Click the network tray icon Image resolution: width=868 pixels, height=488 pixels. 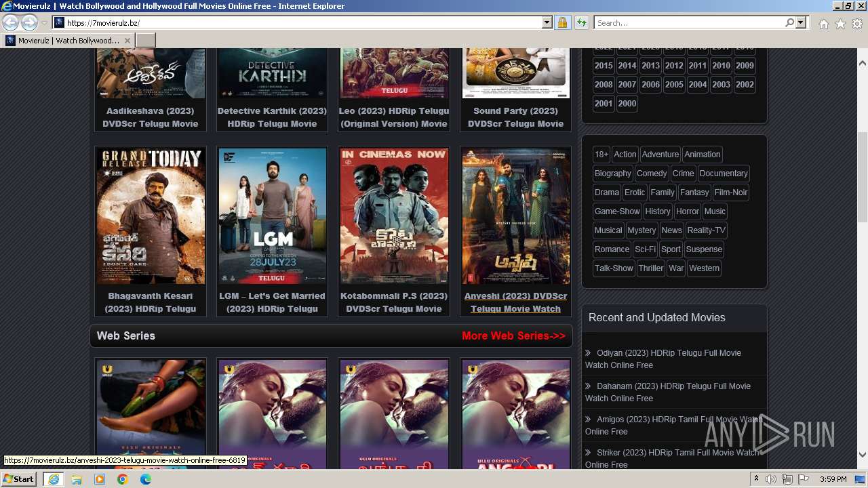[787, 479]
